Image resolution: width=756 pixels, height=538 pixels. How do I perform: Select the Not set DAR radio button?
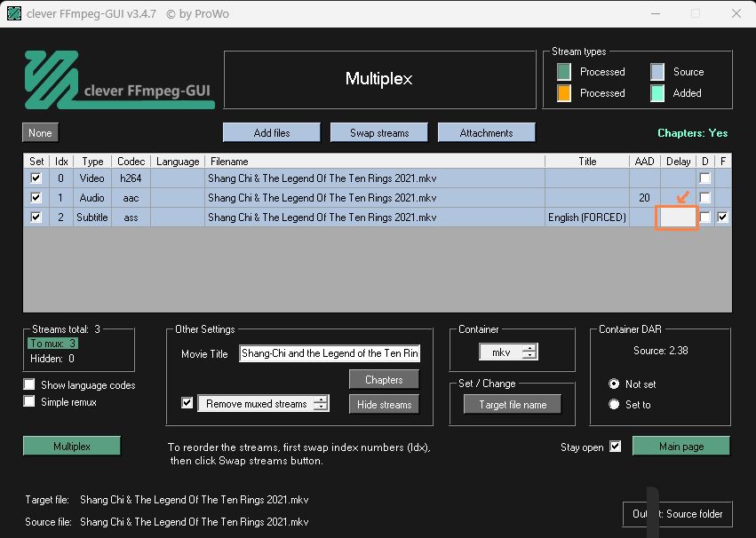click(614, 384)
